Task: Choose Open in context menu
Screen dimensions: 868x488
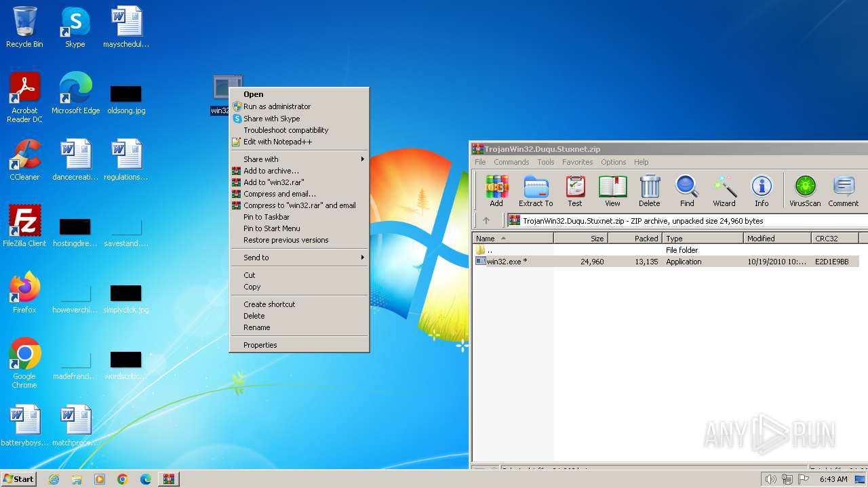Action: coord(299,94)
